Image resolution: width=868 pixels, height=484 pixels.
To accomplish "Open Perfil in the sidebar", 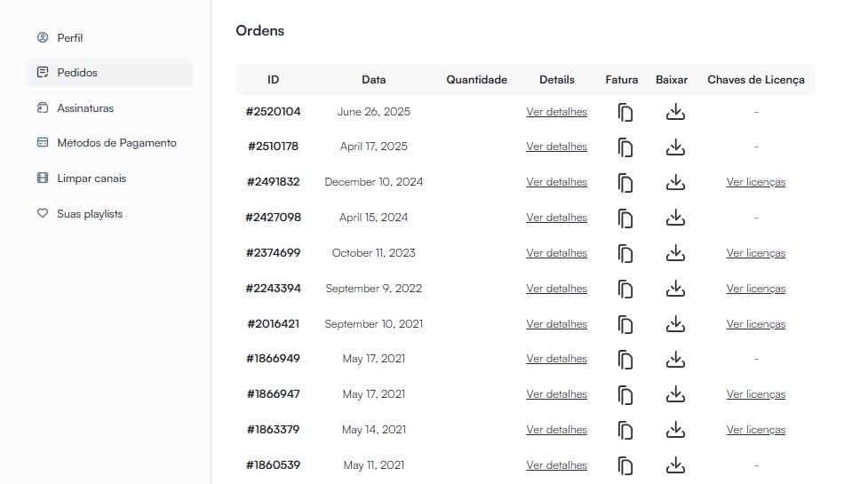I will pyautogui.click(x=69, y=38).
